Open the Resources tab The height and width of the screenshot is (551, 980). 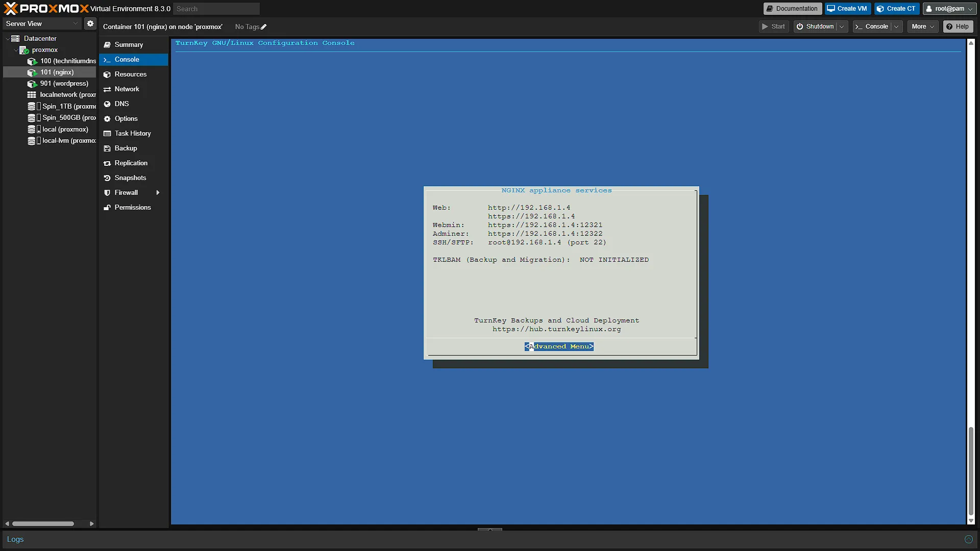pyautogui.click(x=133, y=74)
